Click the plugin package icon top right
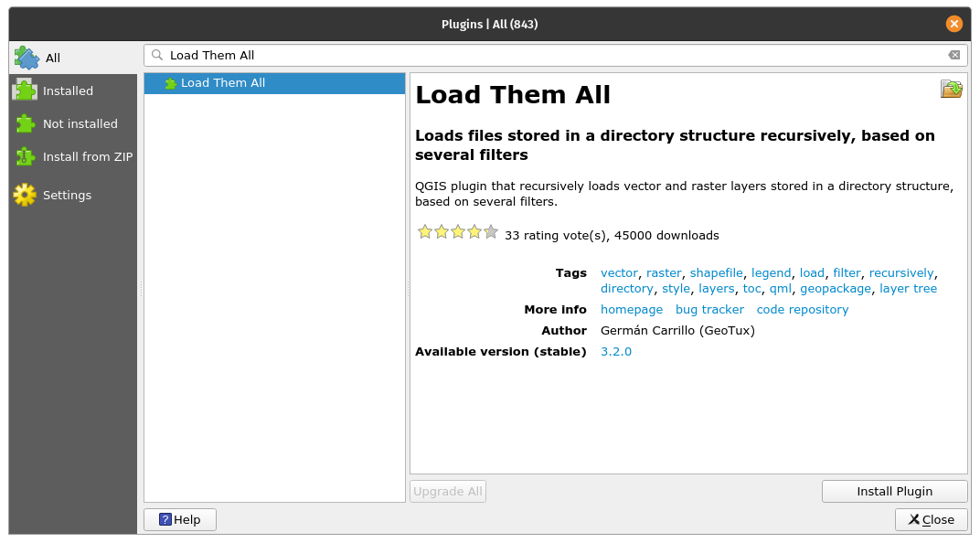 click(x=951, y=89)
